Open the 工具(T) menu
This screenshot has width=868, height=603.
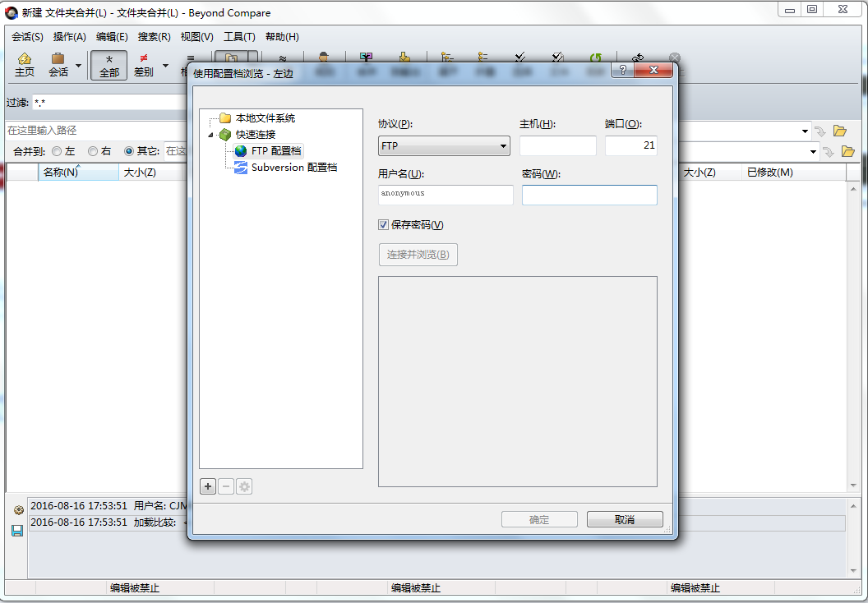pyautogui.click(x=239, y=36)
